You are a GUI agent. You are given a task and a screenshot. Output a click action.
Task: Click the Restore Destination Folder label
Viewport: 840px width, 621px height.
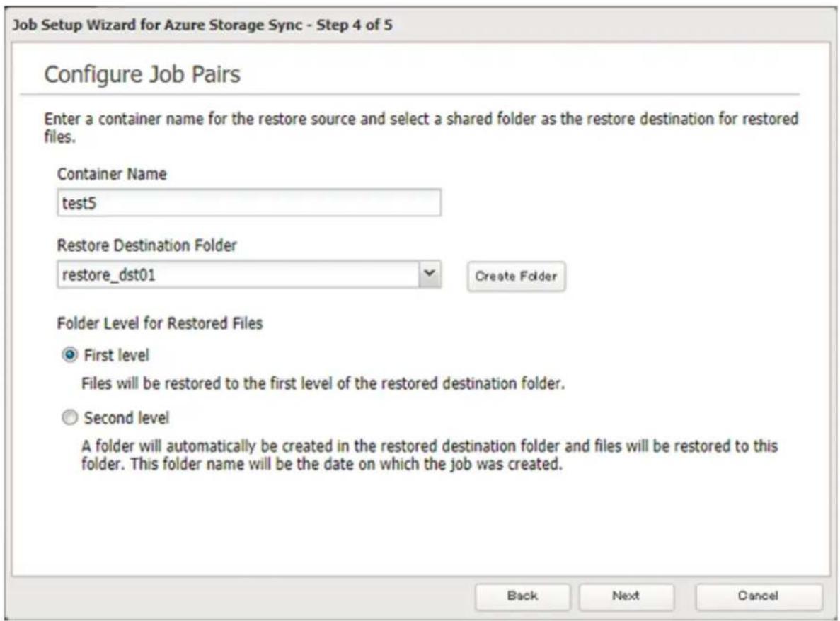146,245
